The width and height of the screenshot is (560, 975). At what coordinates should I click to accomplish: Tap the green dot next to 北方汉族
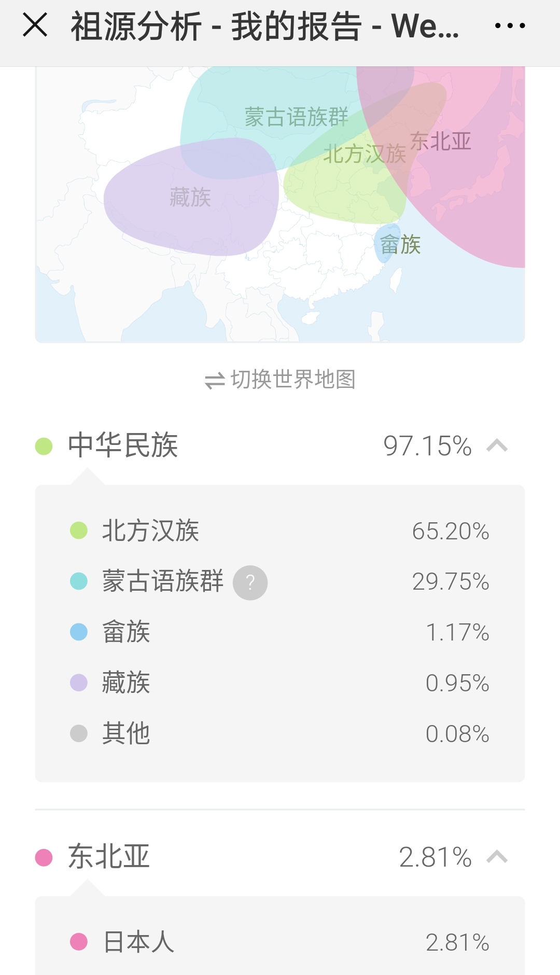coord(79,531)
